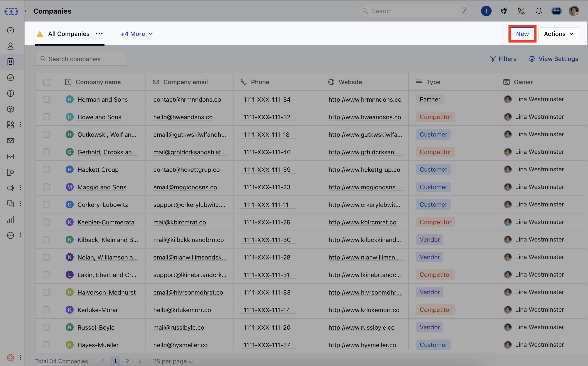
Task: Check the Russel-Boyle row checkbox
Action: pos(46,327)
